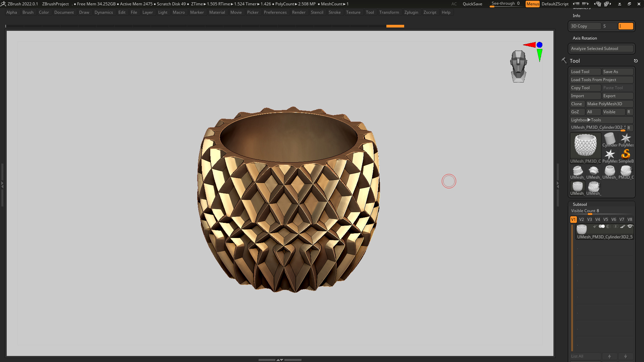644x362 pixels.
Task: Click the subtool boolean union mode icon
Action: pos(602,227)
